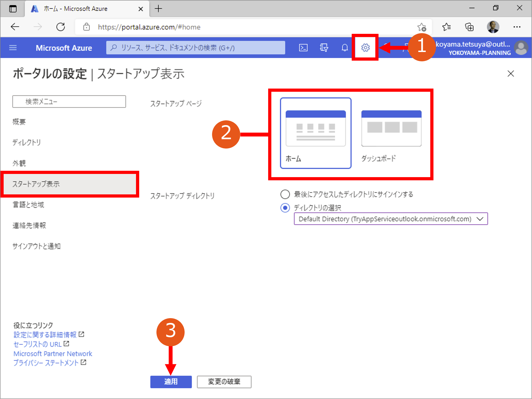Open the 連絡先情報 settings section

tap(29, 225)
